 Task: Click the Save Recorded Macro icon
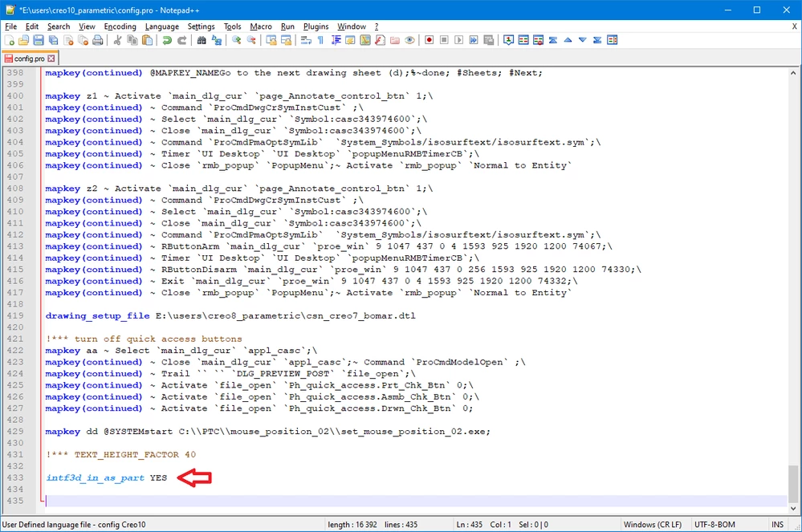click(488, 40)
